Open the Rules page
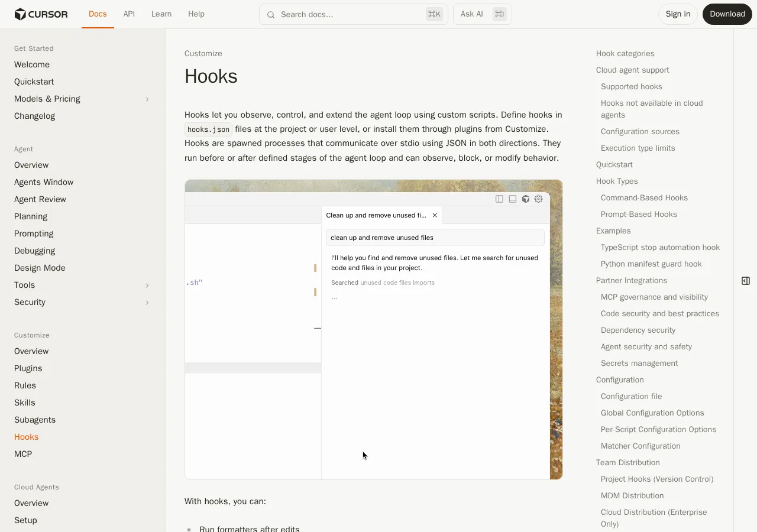The width and height of the screenshot is (757, 532). tap(25, 385)
